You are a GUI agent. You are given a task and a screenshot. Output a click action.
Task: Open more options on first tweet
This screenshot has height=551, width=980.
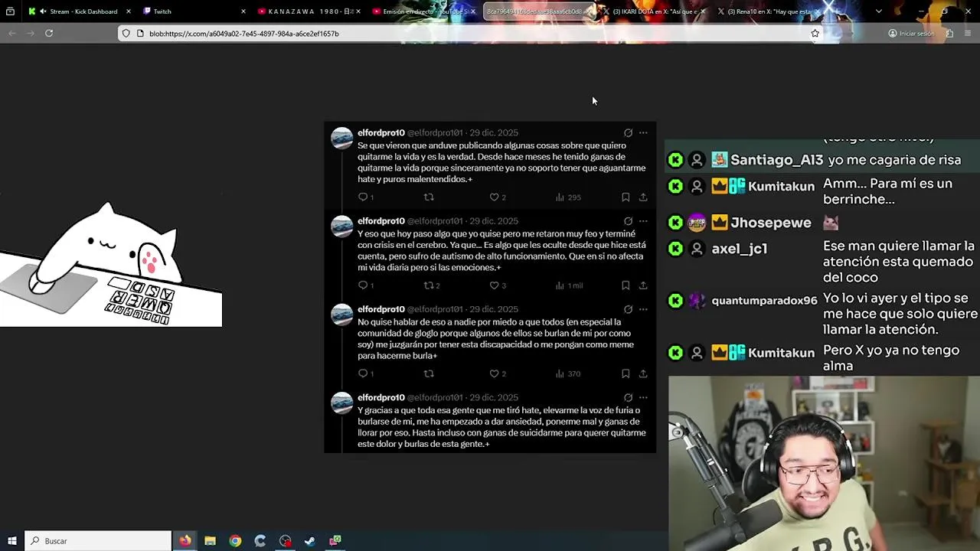pyautogui.click(x=643, y=132)
